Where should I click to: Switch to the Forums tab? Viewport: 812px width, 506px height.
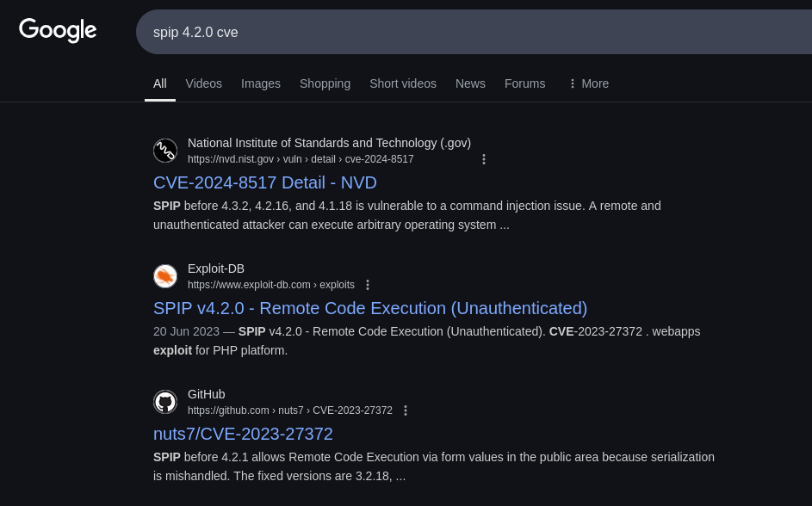[524, 83]
